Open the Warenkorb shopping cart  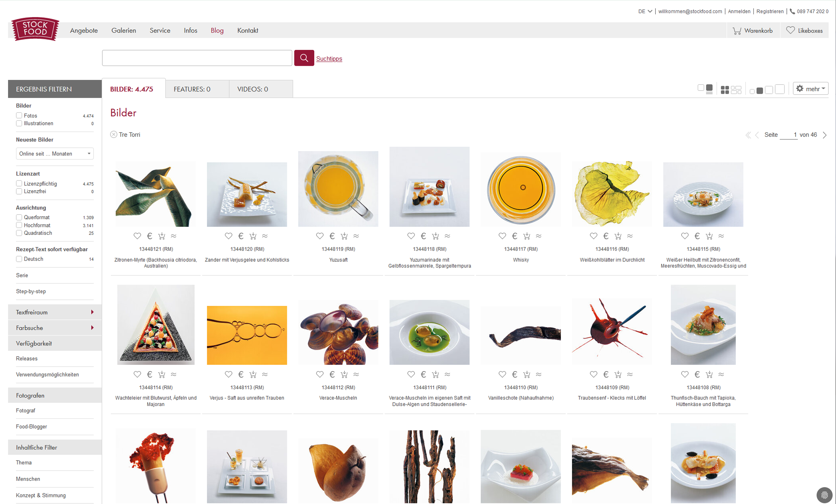pos(752,30)
